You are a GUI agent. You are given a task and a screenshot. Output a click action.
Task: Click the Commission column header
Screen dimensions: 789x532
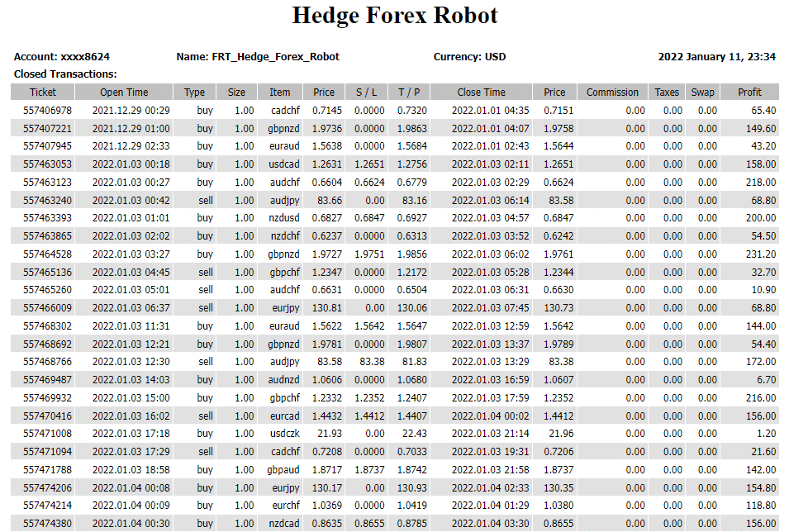(612, 92)
